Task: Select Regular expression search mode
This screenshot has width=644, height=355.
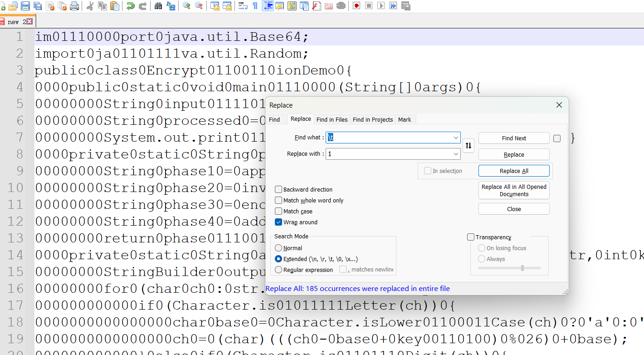Action: coord(278,270)
